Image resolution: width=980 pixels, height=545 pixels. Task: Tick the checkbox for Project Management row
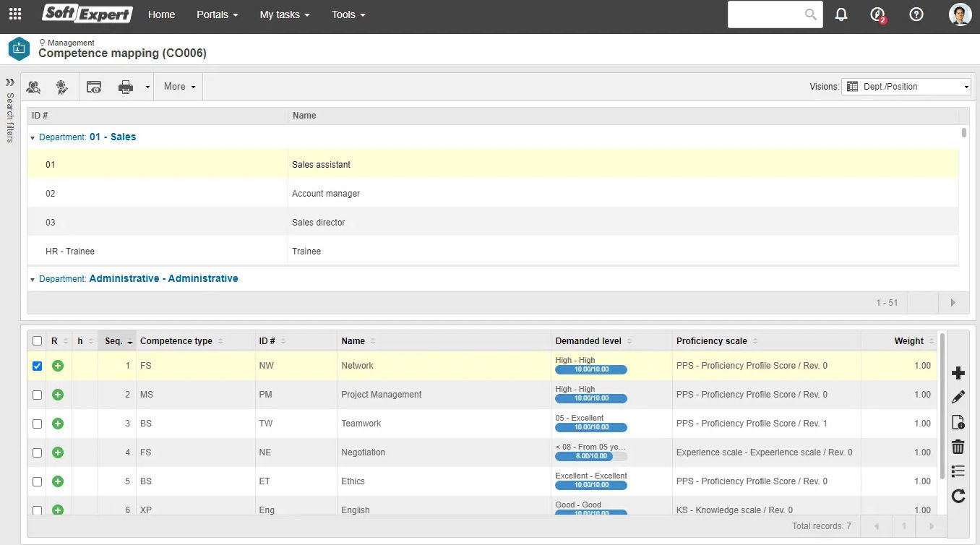tap(37, 395)
